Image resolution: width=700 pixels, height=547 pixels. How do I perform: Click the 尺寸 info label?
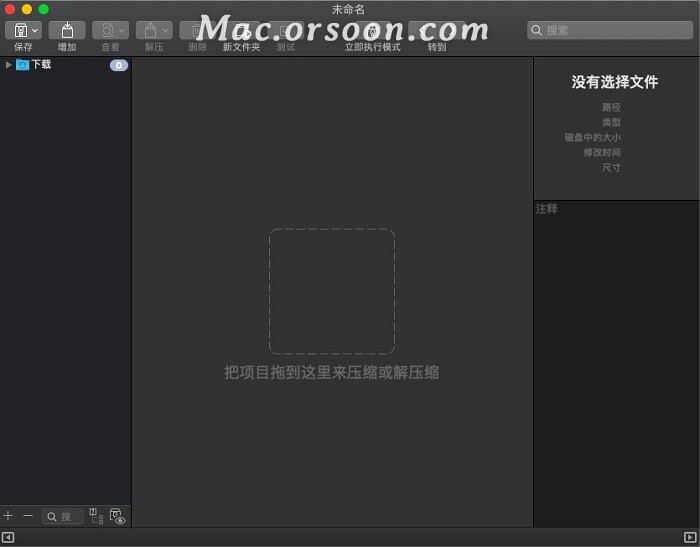point(611,168)
